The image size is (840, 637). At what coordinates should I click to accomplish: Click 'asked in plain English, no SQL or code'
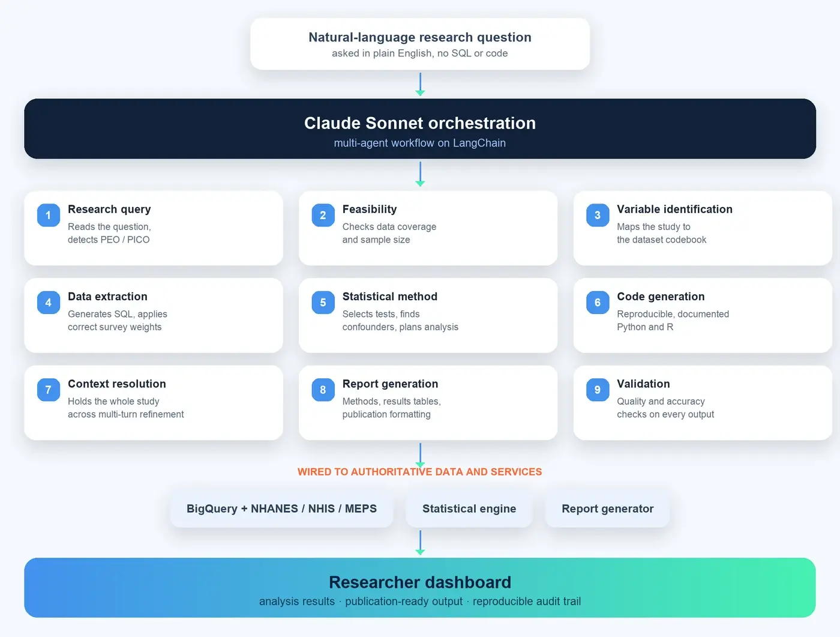420,53
